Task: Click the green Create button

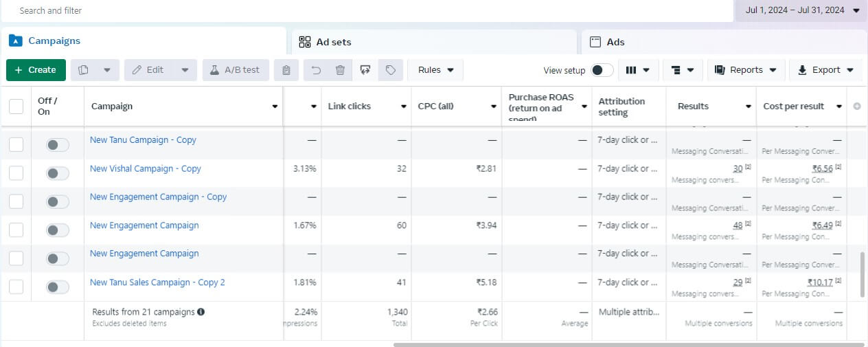Action: (x=36, y=70)
